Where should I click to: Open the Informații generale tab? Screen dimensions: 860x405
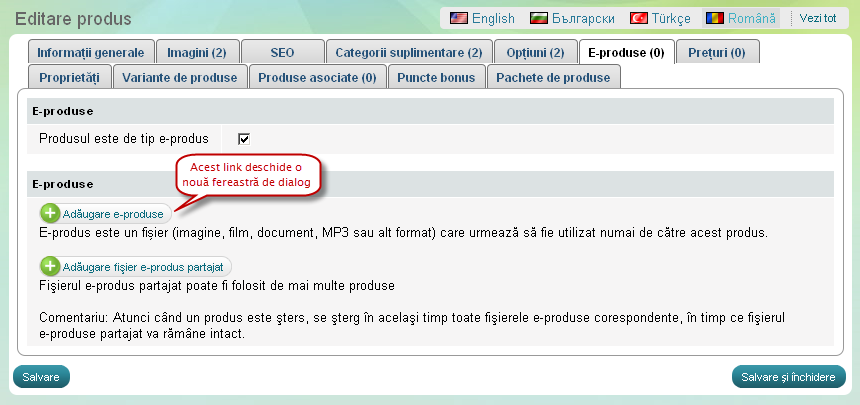90,52
